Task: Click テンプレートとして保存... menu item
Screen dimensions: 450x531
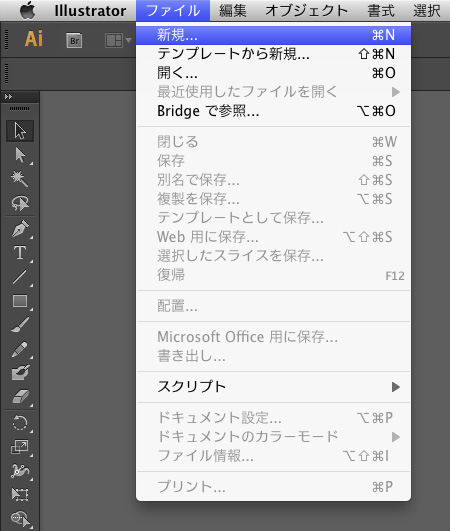Action: click(274, 218)
